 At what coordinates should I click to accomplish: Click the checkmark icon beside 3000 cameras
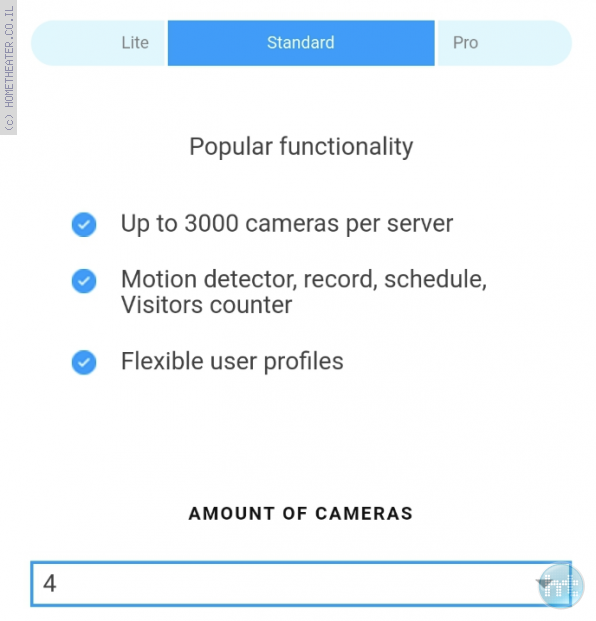(x=84, y=225)
